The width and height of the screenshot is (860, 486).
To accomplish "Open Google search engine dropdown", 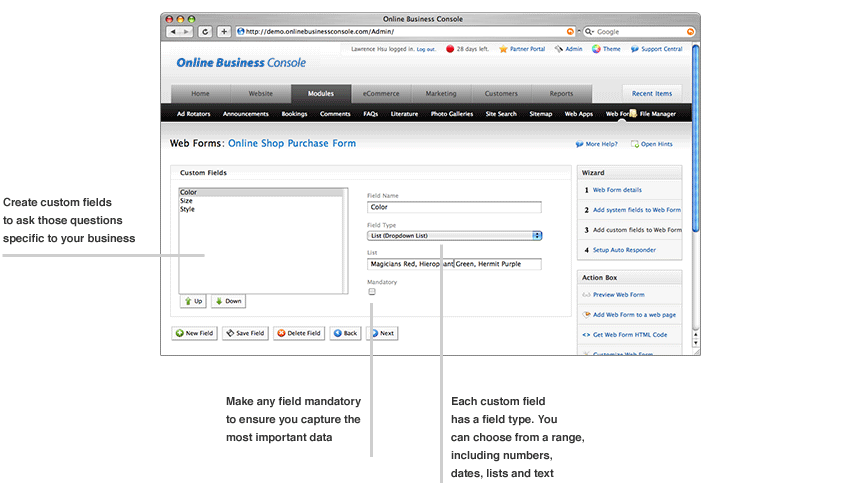I will click(588, 32).
